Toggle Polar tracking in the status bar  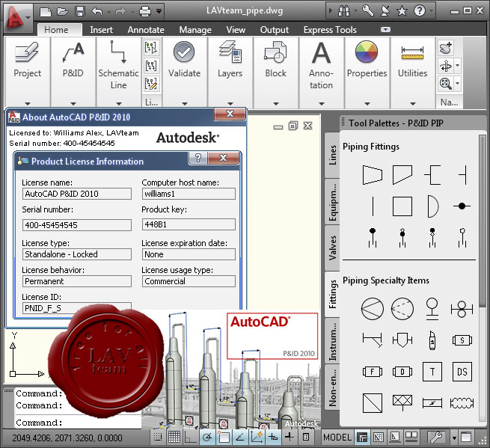207,437
